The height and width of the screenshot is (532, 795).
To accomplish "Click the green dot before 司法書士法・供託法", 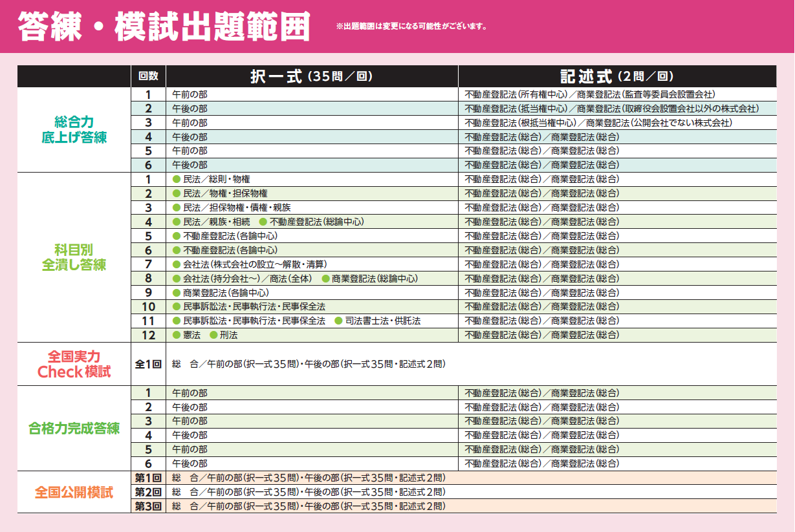I will [338, 321].
